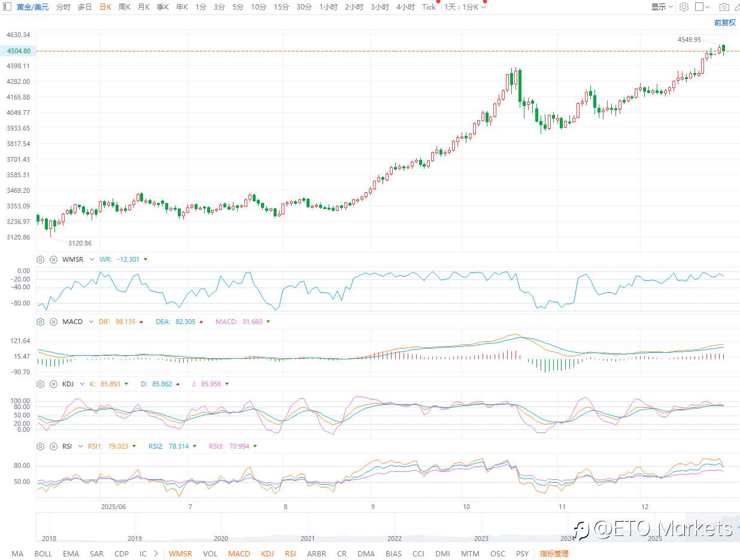
Task: Select the drawing pencil tool icon
Action: [x=737, y=7]
